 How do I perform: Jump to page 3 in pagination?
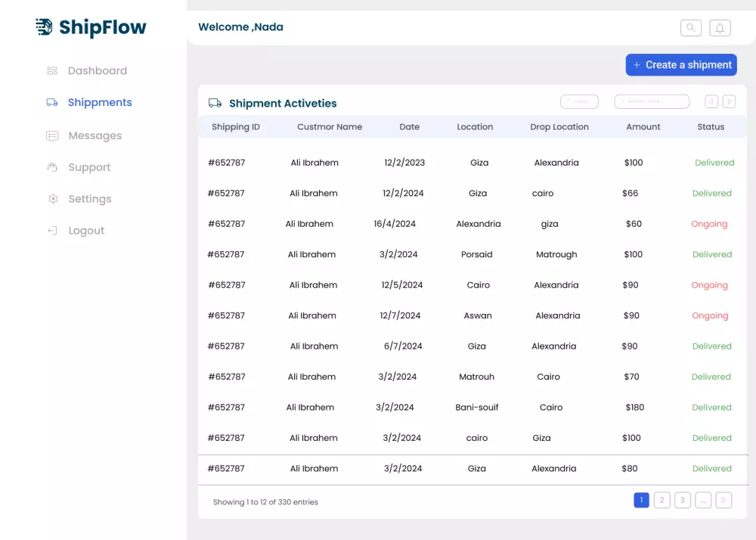pos(683,500)
